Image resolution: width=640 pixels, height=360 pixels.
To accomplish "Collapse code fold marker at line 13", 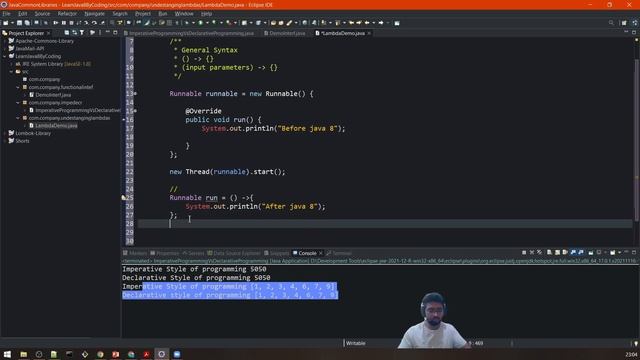I will click(x=136, y=93).
